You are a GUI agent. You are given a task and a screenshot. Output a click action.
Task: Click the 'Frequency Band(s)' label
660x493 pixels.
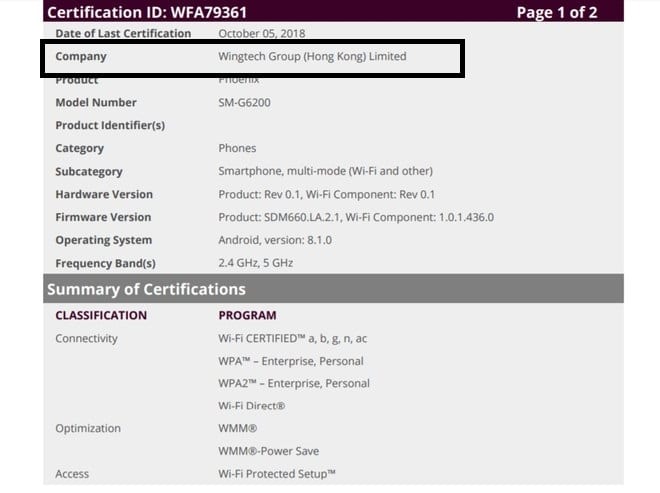coord(105,263)
